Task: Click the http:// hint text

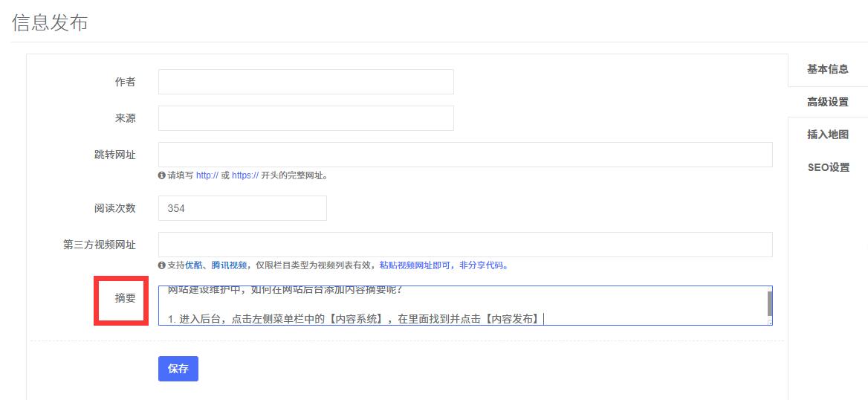Action: pyautogui.click(x=207, y=176)
